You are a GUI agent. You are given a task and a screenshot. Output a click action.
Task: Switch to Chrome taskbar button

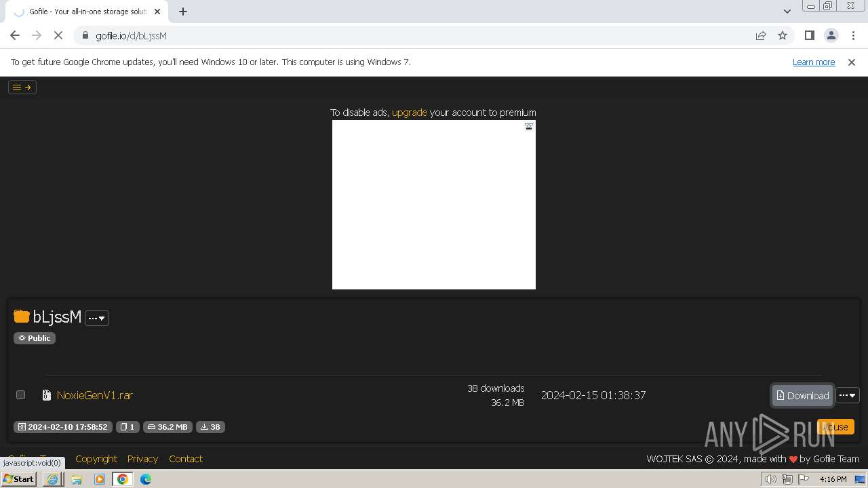(x=123, y=479)
